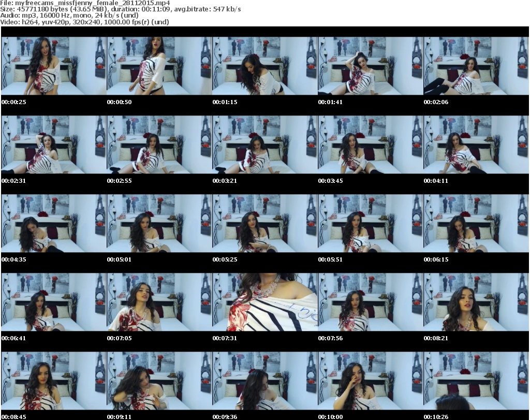Image resolution: width=530 pixels, height=420 pixels.
Task: Click the timestamp text 00:00:25
Action: pyautogui.click(x=14, y=102)
